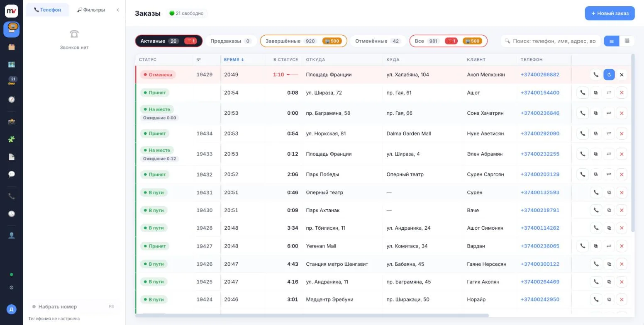This screenshot has width=644, height=325.
Task: Open settings via the sidebar gear icon
Action: [12, 288]
